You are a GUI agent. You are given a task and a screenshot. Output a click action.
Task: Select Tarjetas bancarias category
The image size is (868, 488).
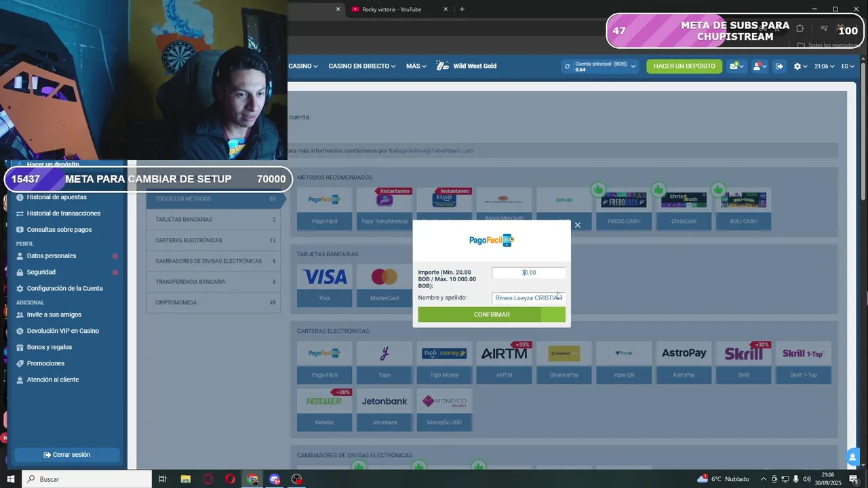[x=214, y=220]
